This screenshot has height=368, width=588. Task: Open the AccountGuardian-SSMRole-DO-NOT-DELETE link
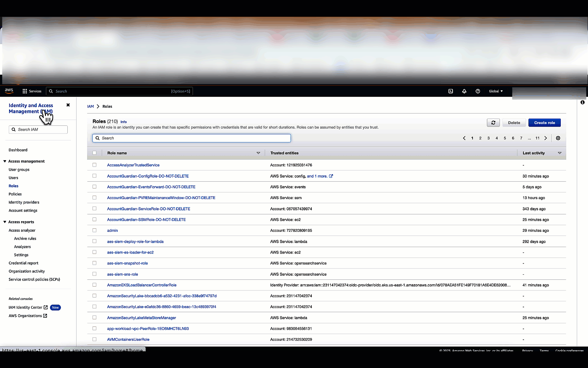[x=146, y=220]
